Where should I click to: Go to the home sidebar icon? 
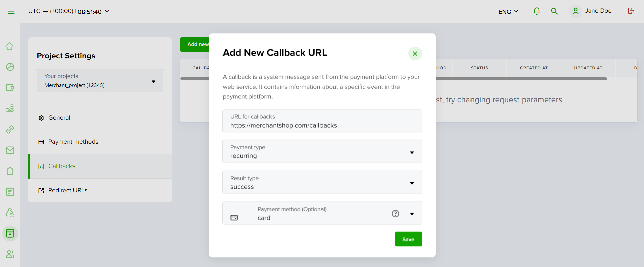10,46
